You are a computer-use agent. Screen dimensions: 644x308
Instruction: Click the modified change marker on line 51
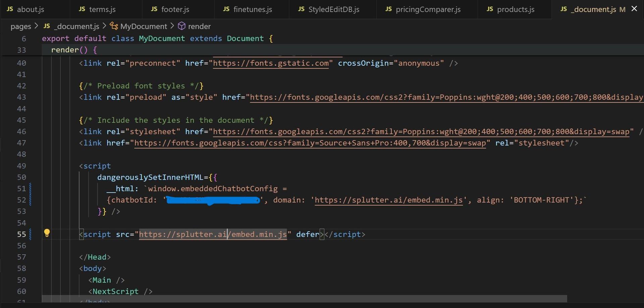31,189
